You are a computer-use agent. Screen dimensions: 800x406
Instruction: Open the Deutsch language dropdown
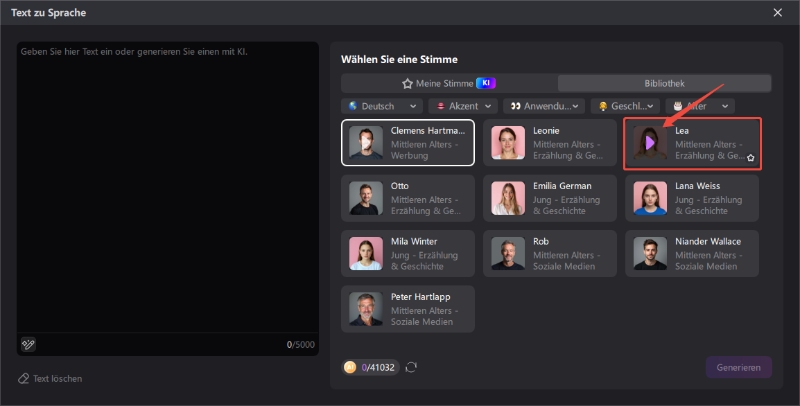pyautogui.click(x=383, y=106)
